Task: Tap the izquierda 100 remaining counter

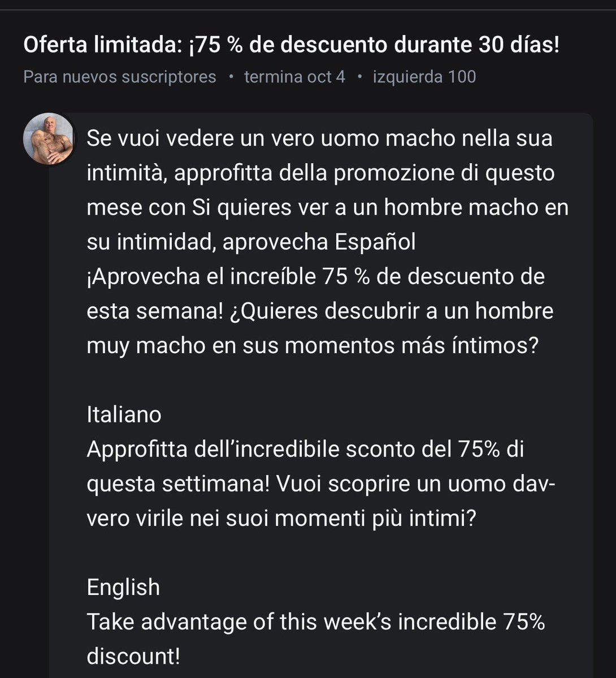Action: click(424, 77)
